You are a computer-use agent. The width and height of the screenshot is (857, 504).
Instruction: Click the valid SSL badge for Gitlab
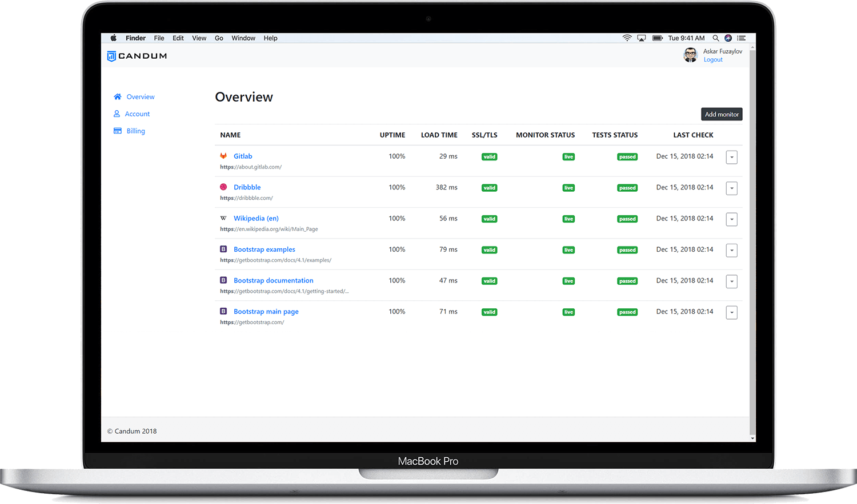489,156
